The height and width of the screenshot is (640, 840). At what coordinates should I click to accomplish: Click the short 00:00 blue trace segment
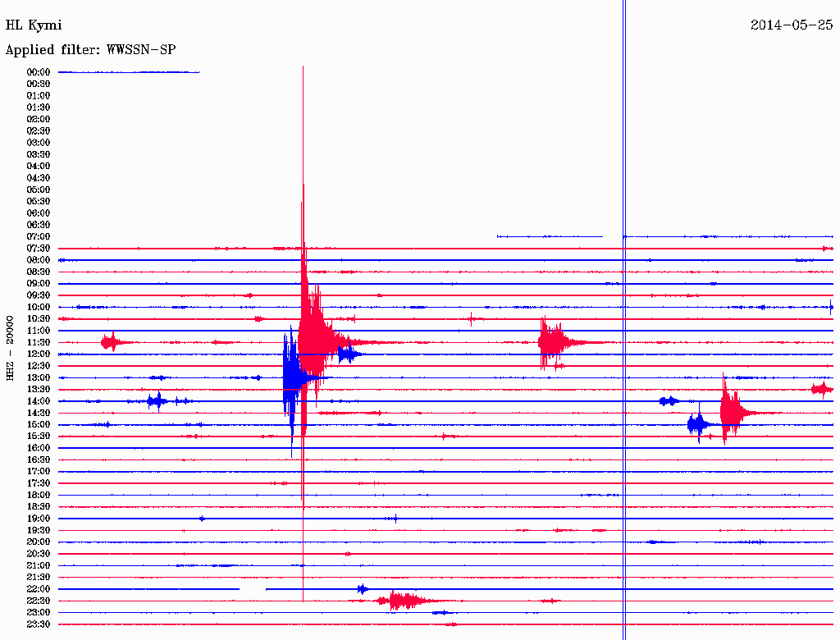pyautogui.click(x=129, y=72)
